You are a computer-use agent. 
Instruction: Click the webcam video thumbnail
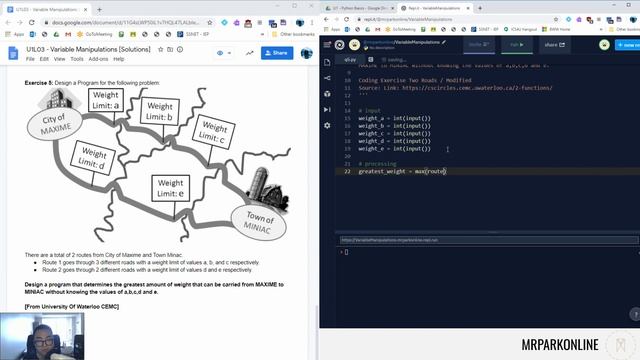click(42, 336)
